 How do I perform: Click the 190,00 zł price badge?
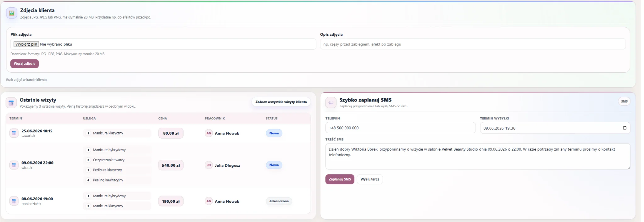click(171, 201)
